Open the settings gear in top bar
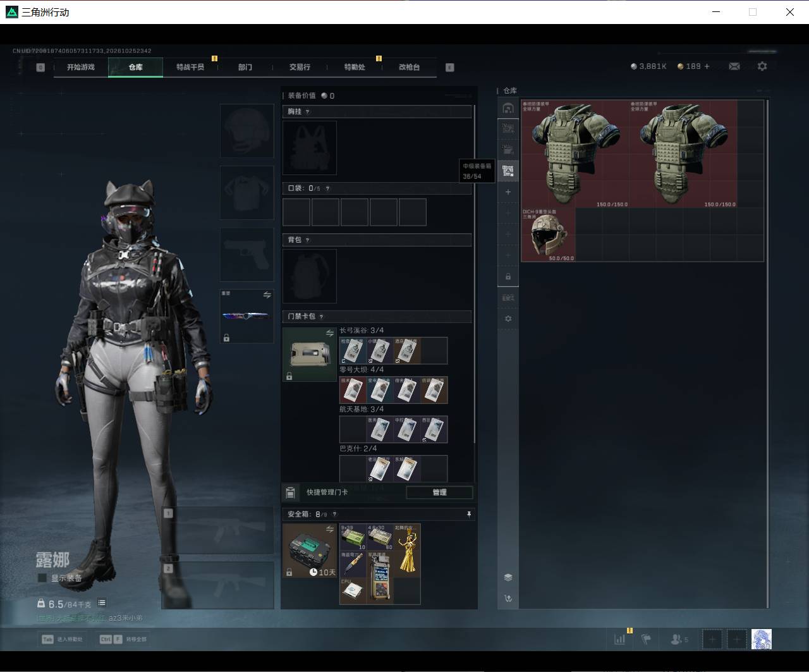Viewport: 809px width, 672px height. click(x=762, y=66)
